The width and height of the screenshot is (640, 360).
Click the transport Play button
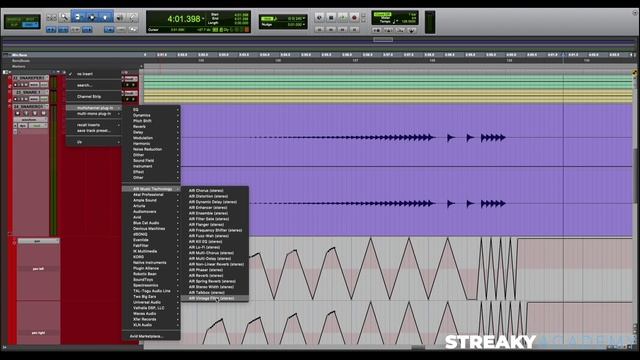(x=342, y=18)
